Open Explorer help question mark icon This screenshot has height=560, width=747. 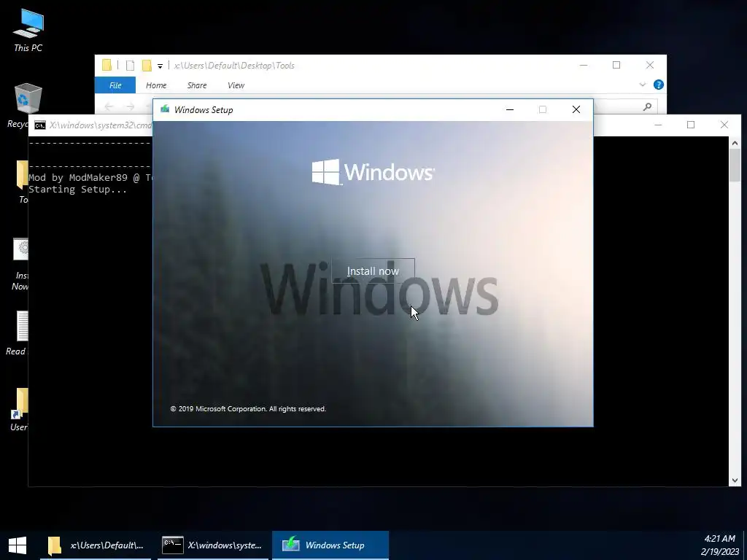[659, 85]
